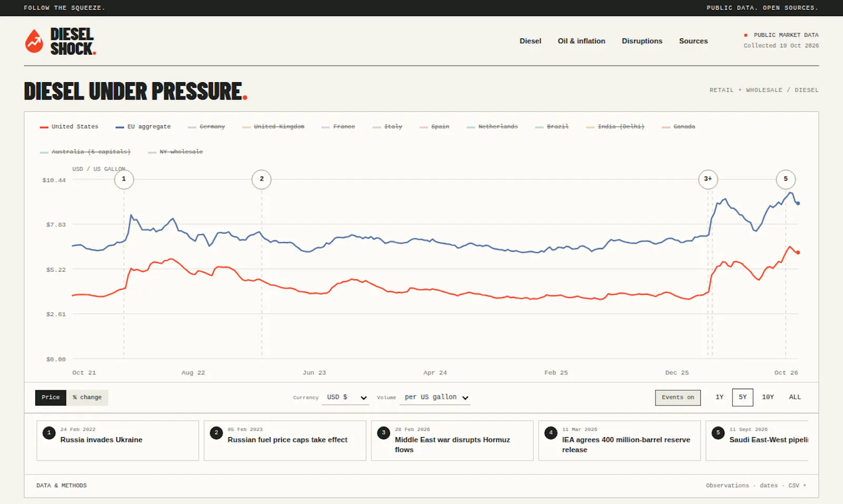The height and width of the screenshot is (504, 843).
Task: Show the NY wholesale series
Action: click(175, 152)
